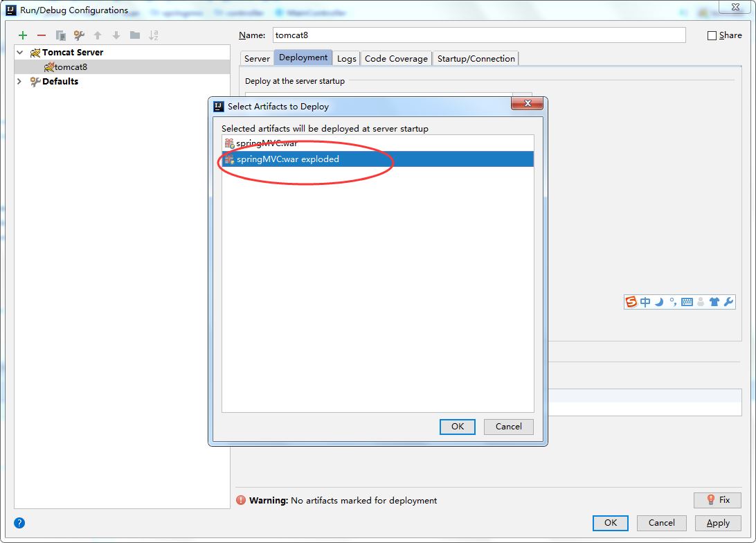Click moon icon in Sogou toolbar
The width and height of the screenshot is (756, 543).
pos(659,302)
